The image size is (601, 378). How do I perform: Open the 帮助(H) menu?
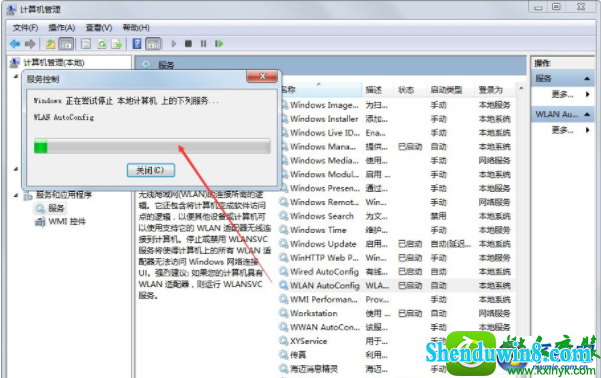click(136, 28)
